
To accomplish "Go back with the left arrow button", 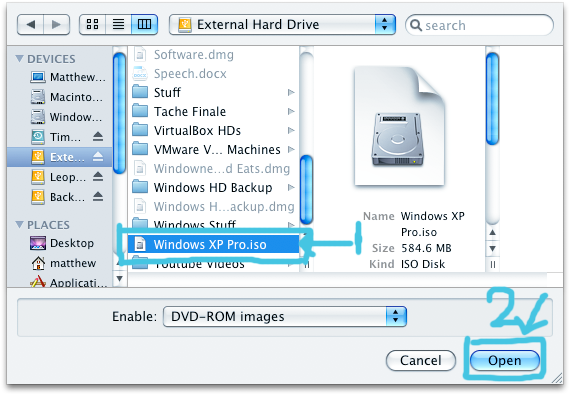I will 31,25.
